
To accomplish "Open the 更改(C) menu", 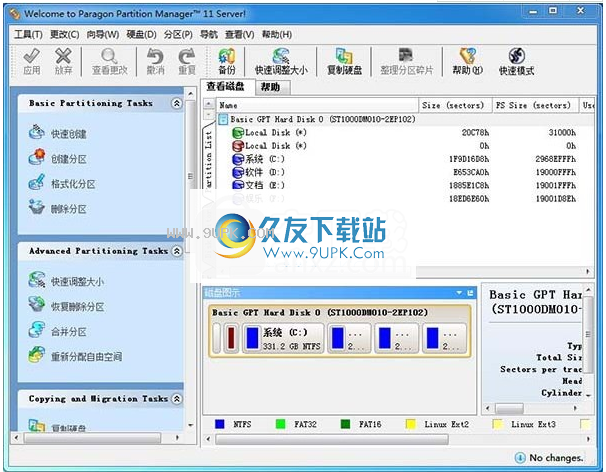I will click(x=65, y=34).
